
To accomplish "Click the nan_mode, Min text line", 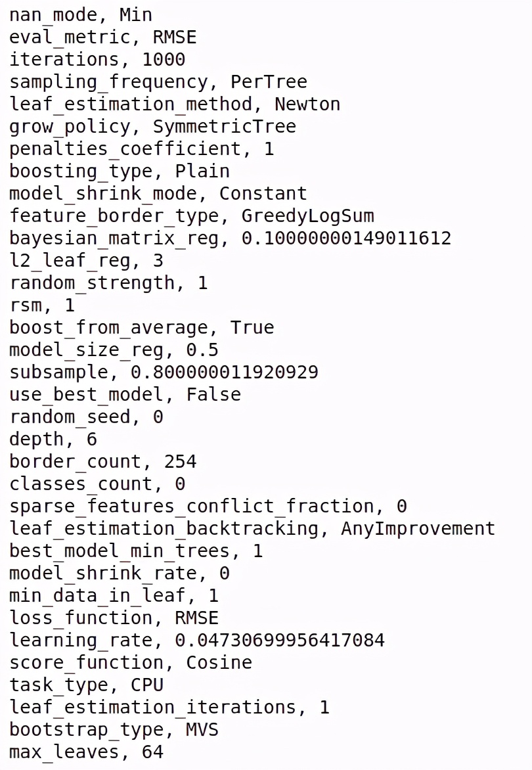I will [x=80, y=14].
